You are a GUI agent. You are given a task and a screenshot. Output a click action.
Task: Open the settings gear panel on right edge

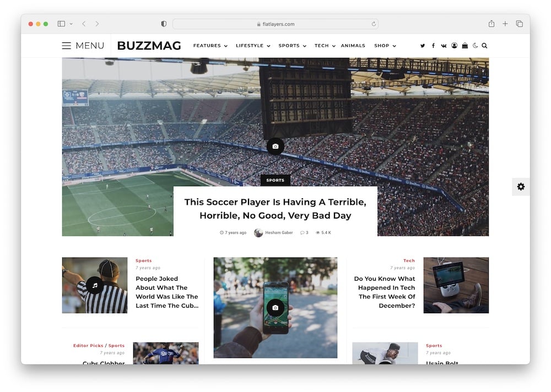tap(521, 187)
